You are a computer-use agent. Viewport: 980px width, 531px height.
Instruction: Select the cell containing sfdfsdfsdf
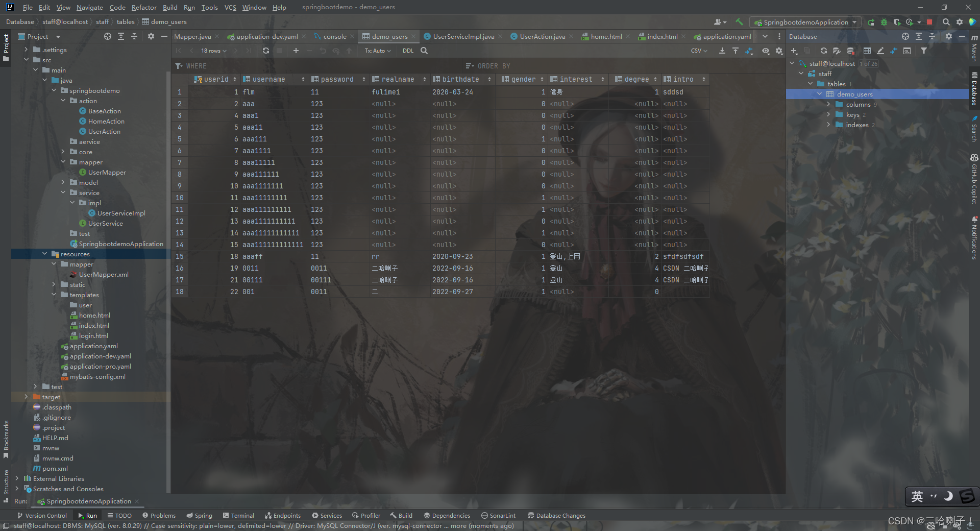pos(684,256)
